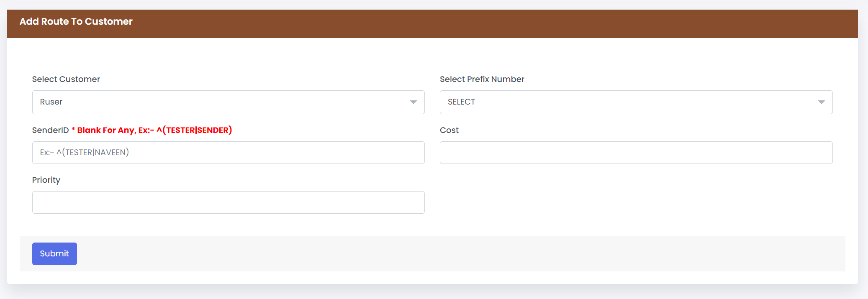The width and height of the screenshot is (868, 299).
Task: Click the red asterisk next to SenderID
Action: (x=73, y=129)
